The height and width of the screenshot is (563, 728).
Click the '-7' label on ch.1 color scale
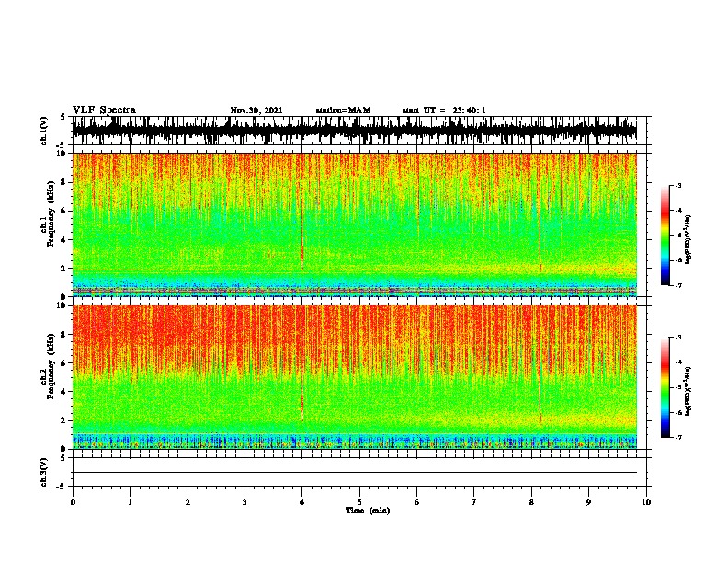click(677, 285)
